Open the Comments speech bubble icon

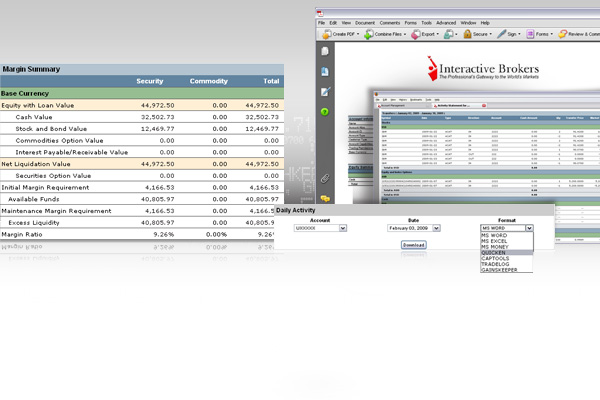[325, 199]
